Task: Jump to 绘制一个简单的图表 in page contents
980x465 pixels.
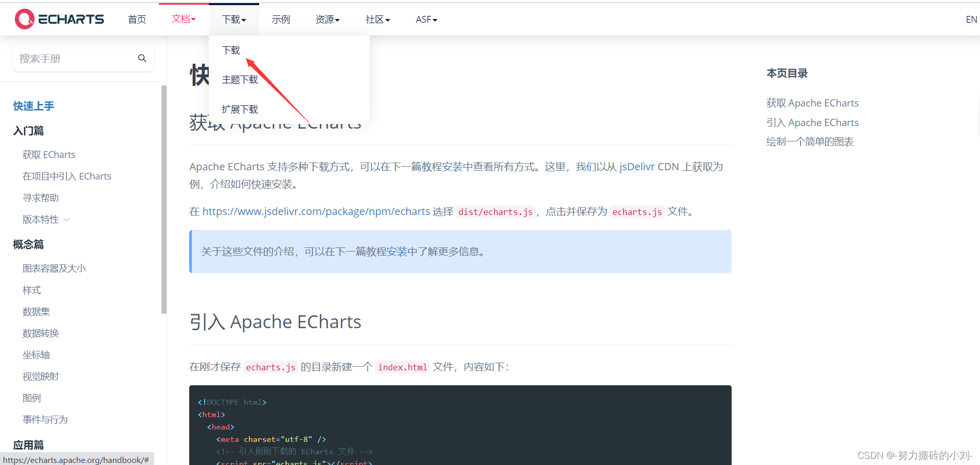Action: [810, 141]
